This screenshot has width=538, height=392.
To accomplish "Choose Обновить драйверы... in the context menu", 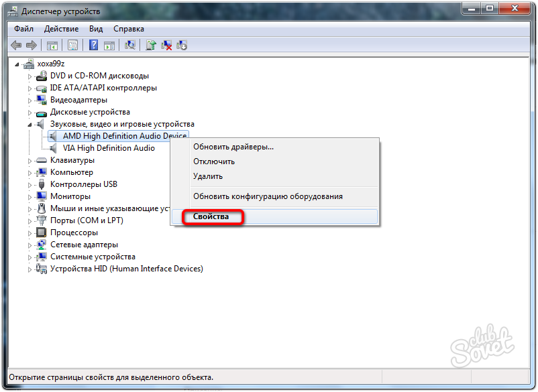I will point(233,147).
